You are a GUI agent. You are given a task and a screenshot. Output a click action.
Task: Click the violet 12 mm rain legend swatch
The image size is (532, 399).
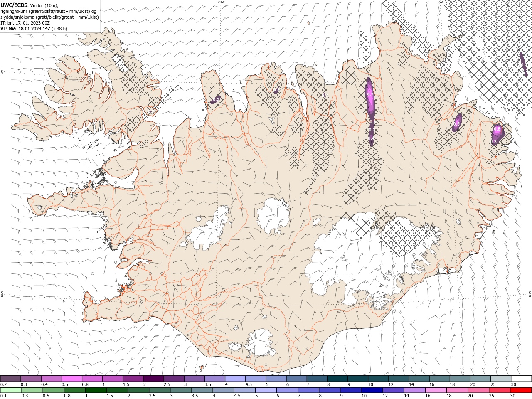click(x=393, y=390)
